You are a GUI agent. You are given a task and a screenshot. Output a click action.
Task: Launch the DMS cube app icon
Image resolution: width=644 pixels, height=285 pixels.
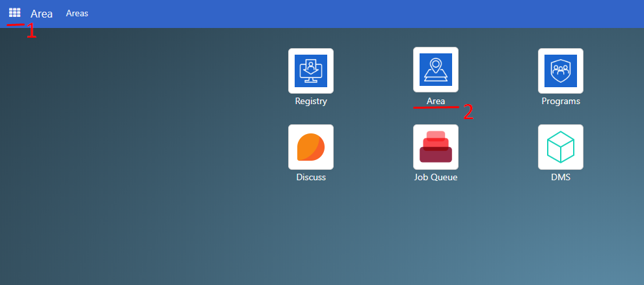(561, 146)
